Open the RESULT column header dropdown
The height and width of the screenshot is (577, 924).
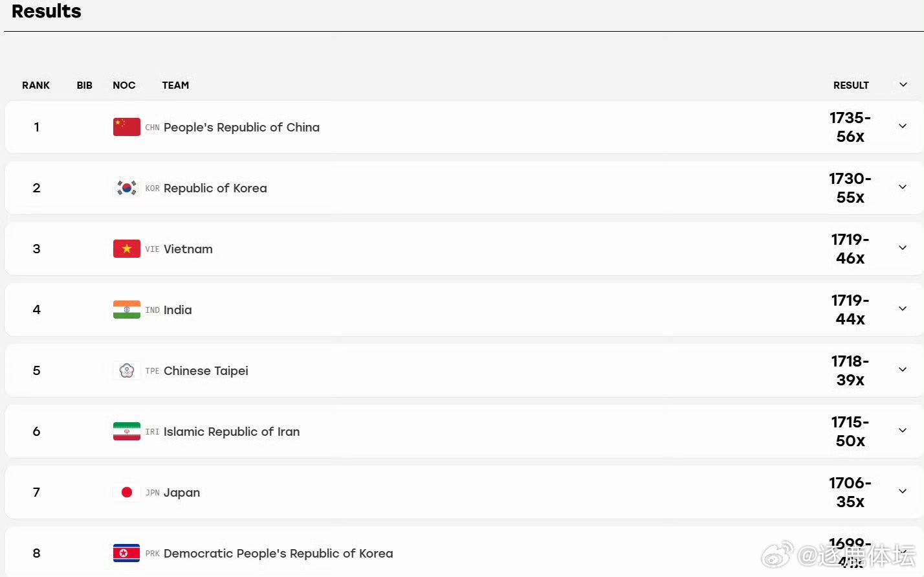pos(903,85)
